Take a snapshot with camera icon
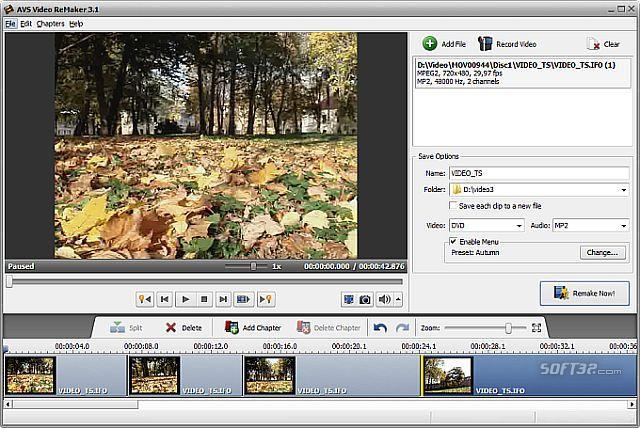Viewport: 640px width, 428px height. pyautogui.click(x=366, y=299)
